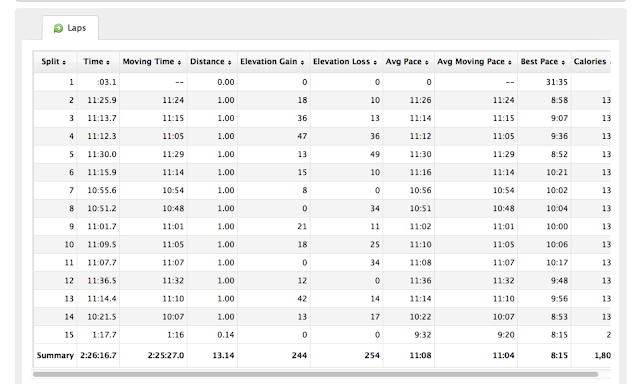Click Summary avg moving pace '11:04'
The image size is (640, 384).
point(503,355)
